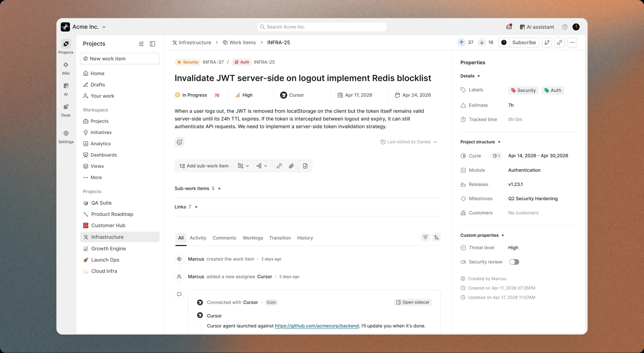Edit the Apr 24, 2026 due date
This screenshot has height=353, width=644.
(413, 95)
